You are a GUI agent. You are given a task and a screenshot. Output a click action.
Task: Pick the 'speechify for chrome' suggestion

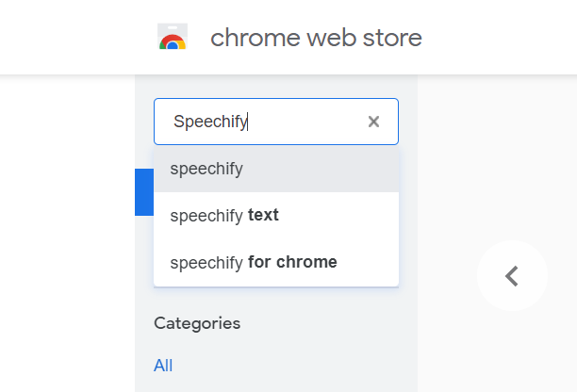click(x=254, y=262)
